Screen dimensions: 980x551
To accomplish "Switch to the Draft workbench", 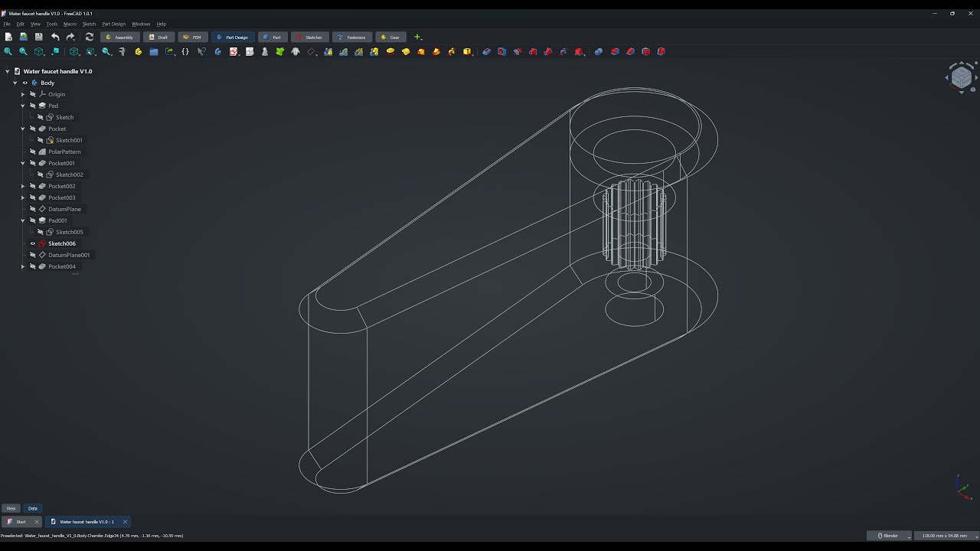I will (x=158, y=37).
